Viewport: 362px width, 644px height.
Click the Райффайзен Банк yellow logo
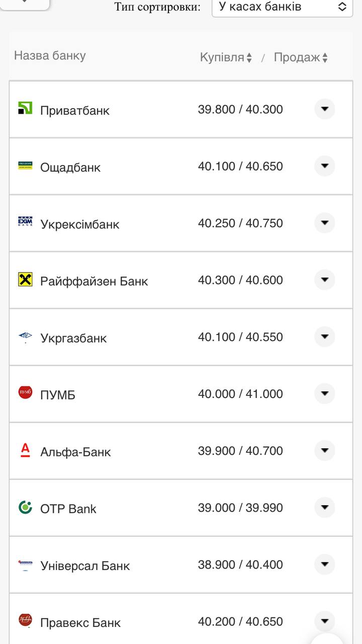pyautogui.click(x=25, y=279)
